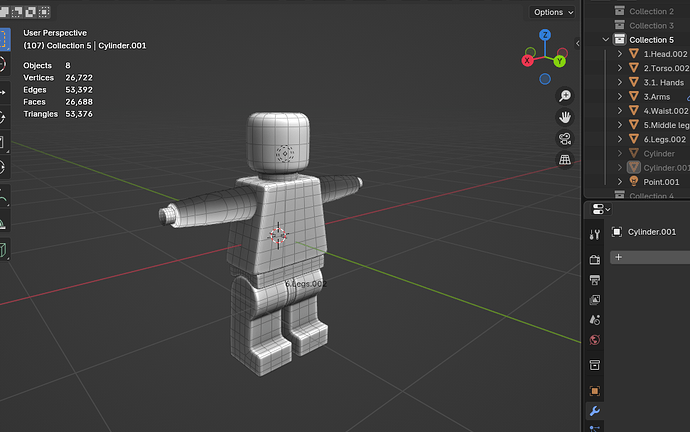Open the Object properties tab
Viewport: 690px width, 432px height.
coord(595,391)
